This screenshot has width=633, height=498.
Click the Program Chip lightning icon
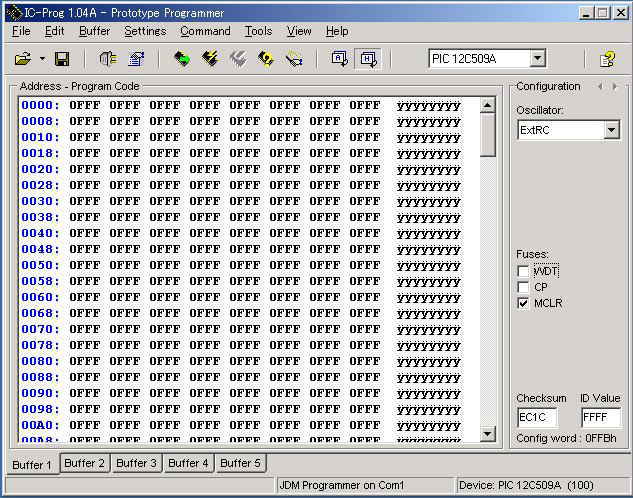pyautogui.click(x=210, y=59)
